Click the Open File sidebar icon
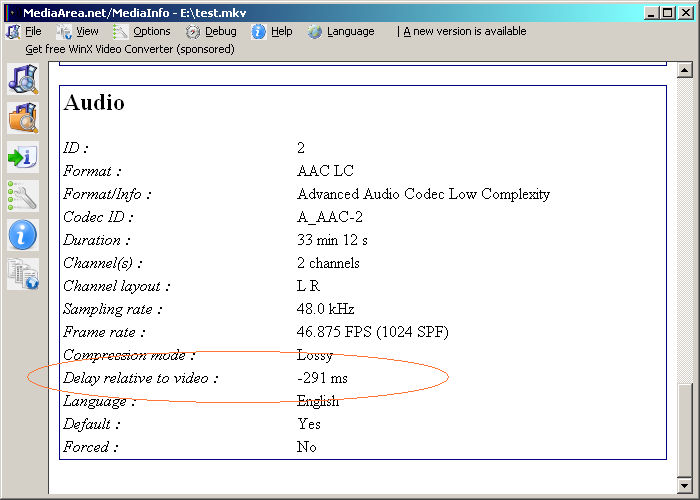The image size is (700, 500). click(23, 79)
